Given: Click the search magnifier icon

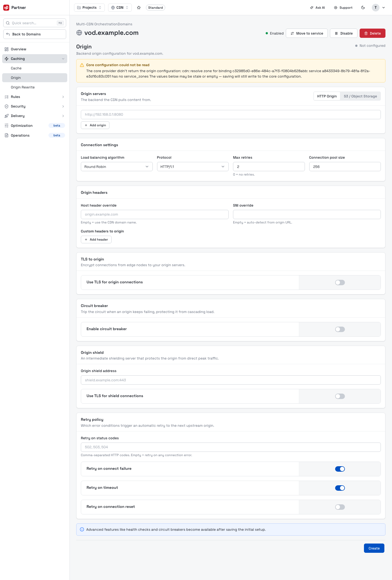Looking at the screenshot, I should coord(8,23).
